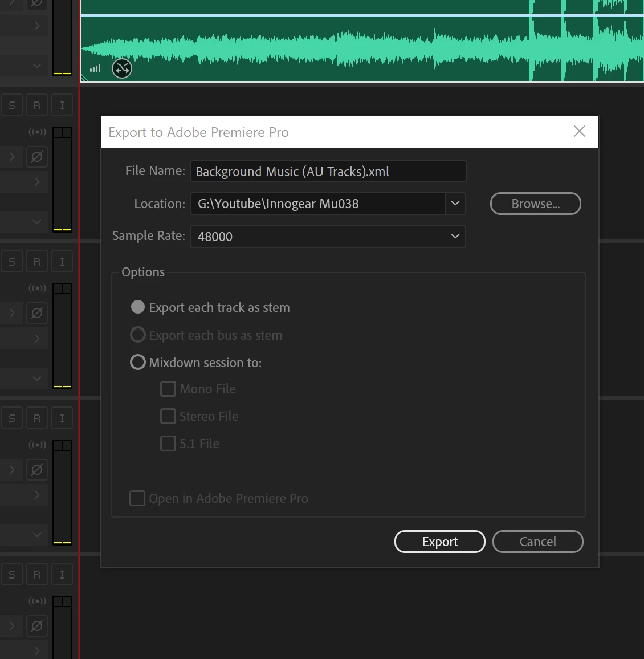
Task: Click the topmost ((•)) stereo monitor icon
Action: (x=37, y=132)
